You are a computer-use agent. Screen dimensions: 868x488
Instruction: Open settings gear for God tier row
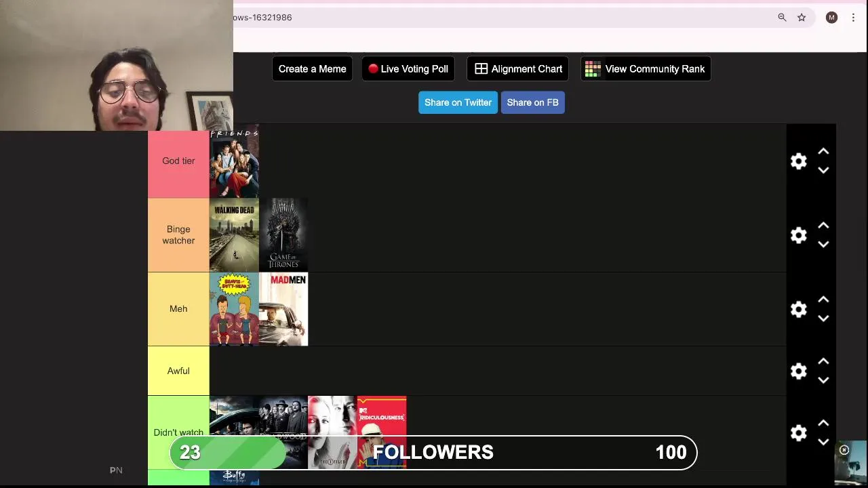pos(799,161)
